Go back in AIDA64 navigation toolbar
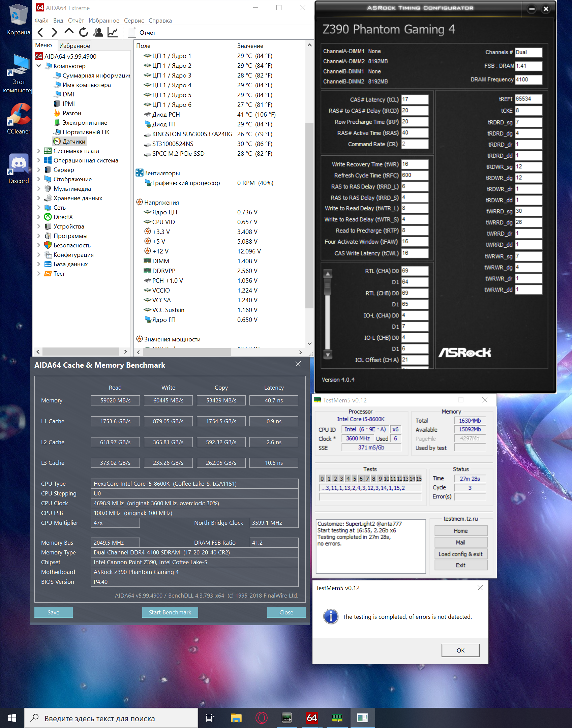 click(41, 32)
